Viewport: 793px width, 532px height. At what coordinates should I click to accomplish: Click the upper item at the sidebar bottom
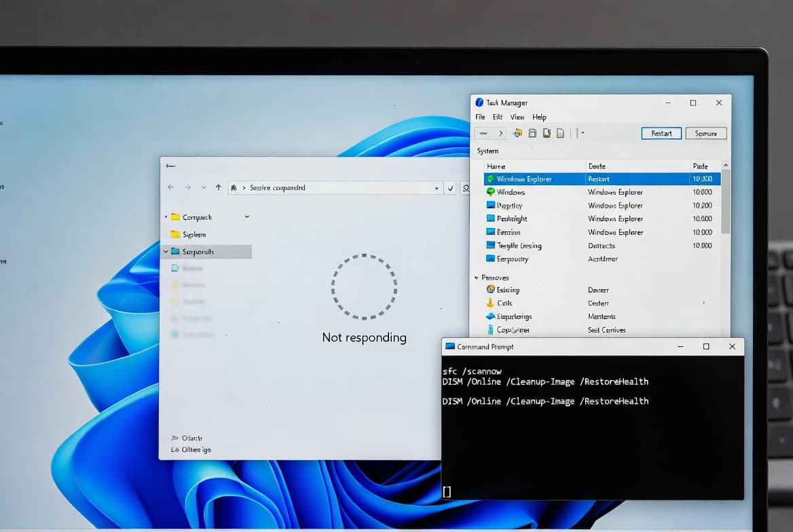tap(187, 438)
